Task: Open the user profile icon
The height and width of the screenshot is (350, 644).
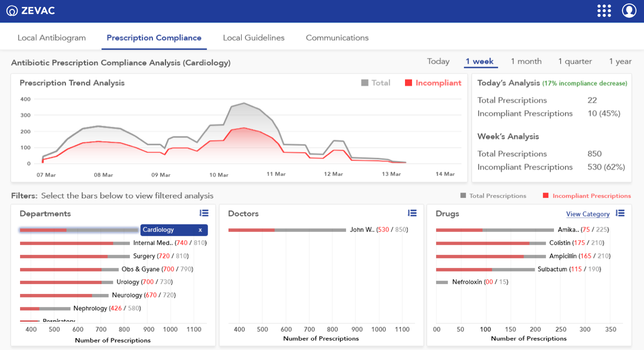Action: [628, 11]
